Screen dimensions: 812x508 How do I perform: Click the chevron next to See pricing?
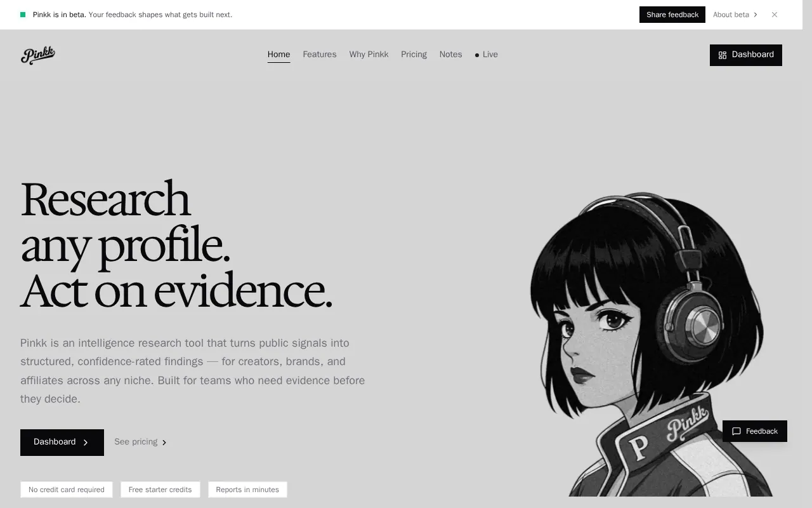164,443
